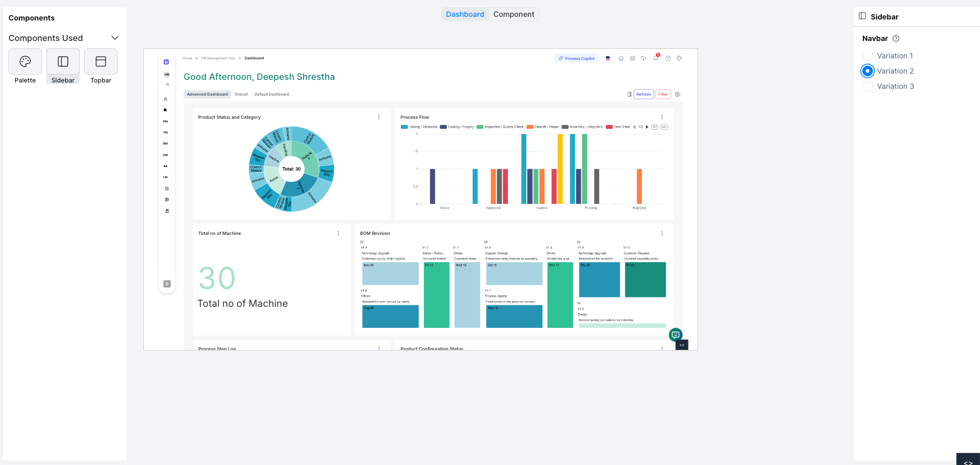The image size is (980, 465).
Task: Toggle the Heat Treat legend series
Action: 618,127
